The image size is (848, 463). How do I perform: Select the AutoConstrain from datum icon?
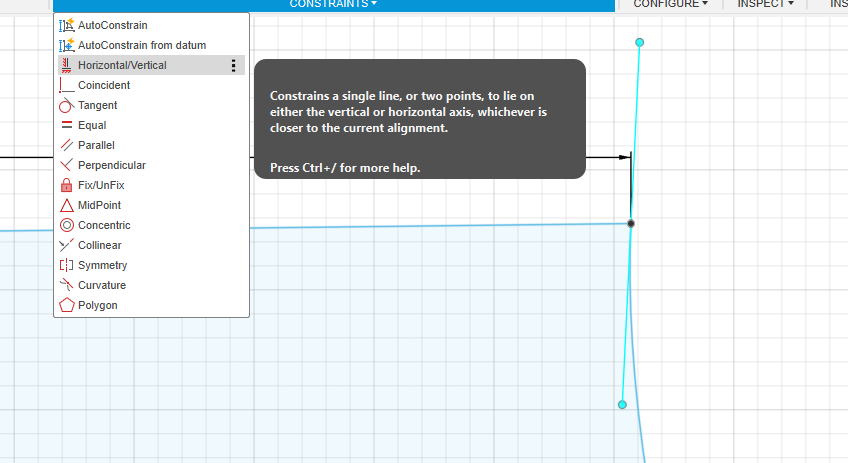67,45
